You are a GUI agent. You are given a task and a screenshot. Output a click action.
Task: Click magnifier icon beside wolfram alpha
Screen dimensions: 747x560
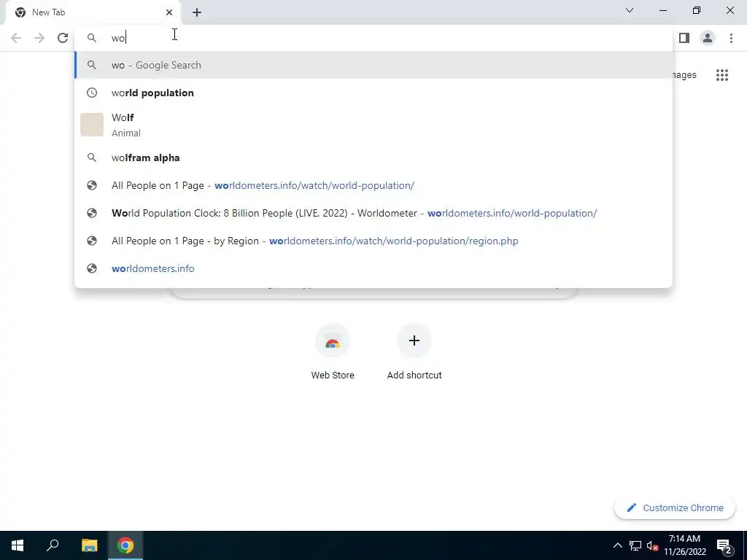point(92,157)
